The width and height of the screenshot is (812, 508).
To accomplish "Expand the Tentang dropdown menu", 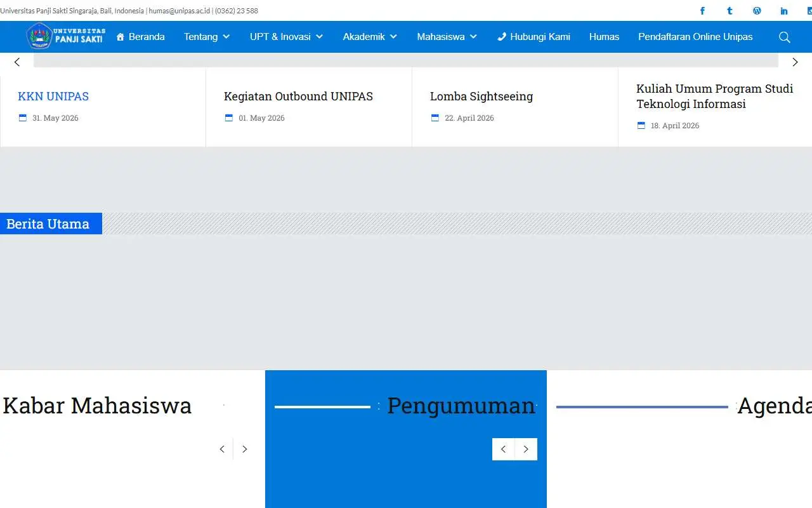I will tap(207, 37).
